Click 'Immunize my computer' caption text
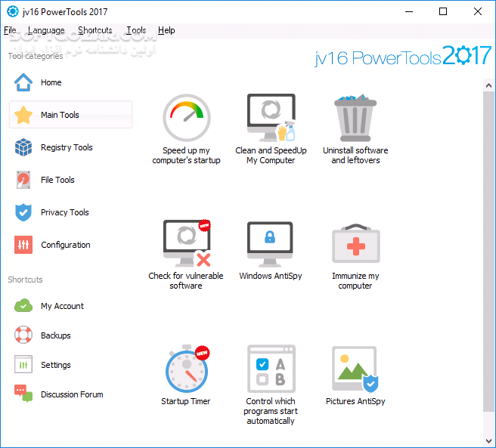 pos(355,281)
